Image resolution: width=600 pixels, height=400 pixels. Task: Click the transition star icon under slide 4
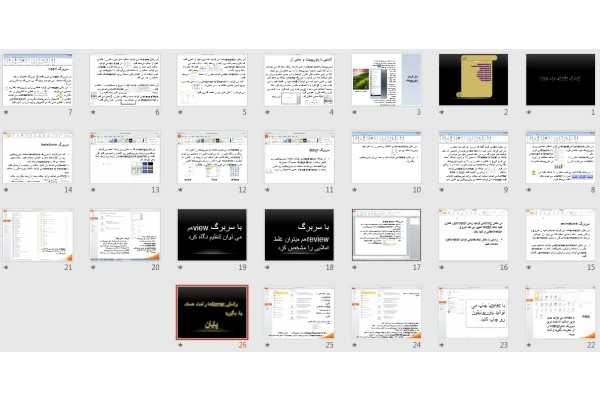tap(267, 112)
